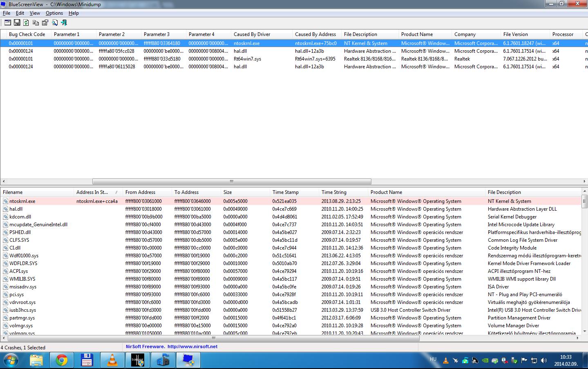Refresh the crash list with the toolbar icon

click(x=26, y=22)
